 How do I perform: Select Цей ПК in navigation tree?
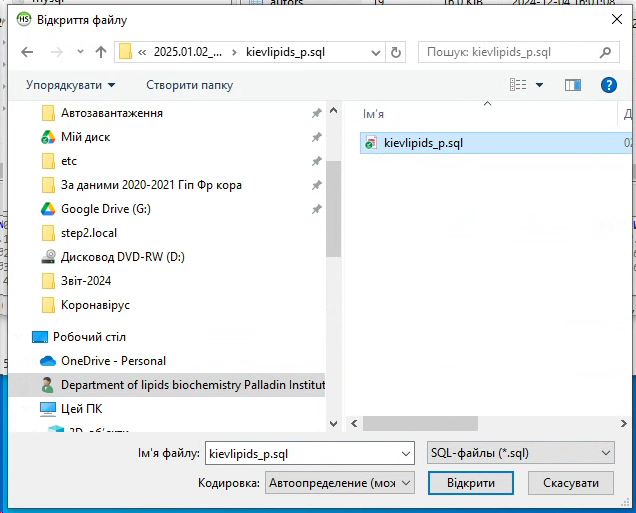pos(81,408)
